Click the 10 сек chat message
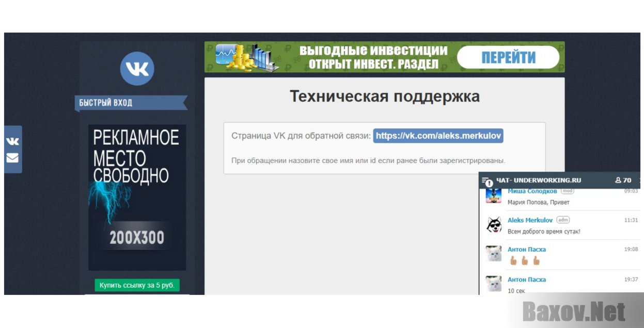This screenshot has height=328, width=644. (516, 291)
